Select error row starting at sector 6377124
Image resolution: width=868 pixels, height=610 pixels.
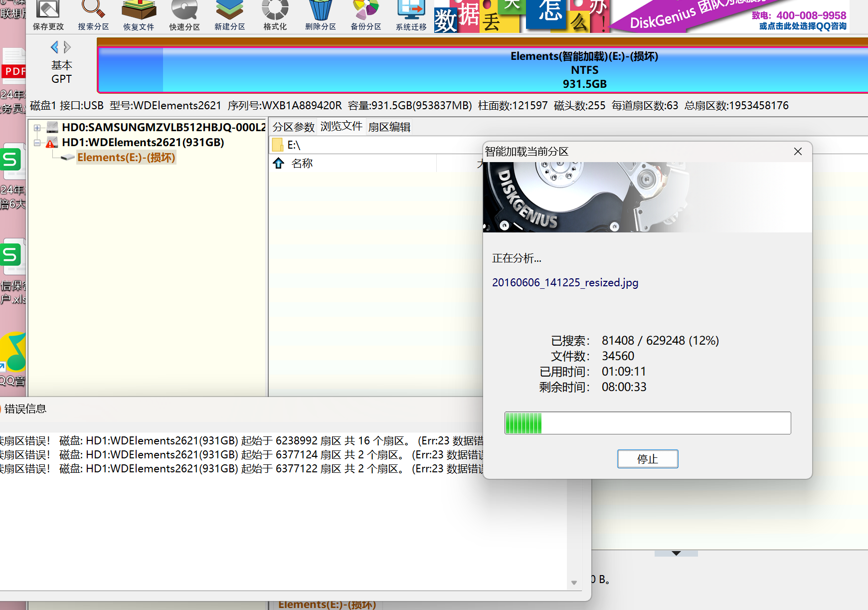[x=241, y=455]
